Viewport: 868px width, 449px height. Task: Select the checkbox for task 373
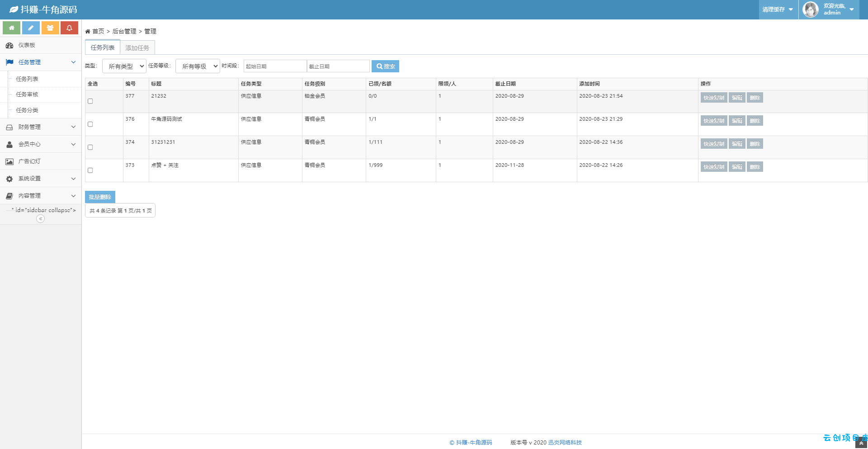[x=90, y=170]
